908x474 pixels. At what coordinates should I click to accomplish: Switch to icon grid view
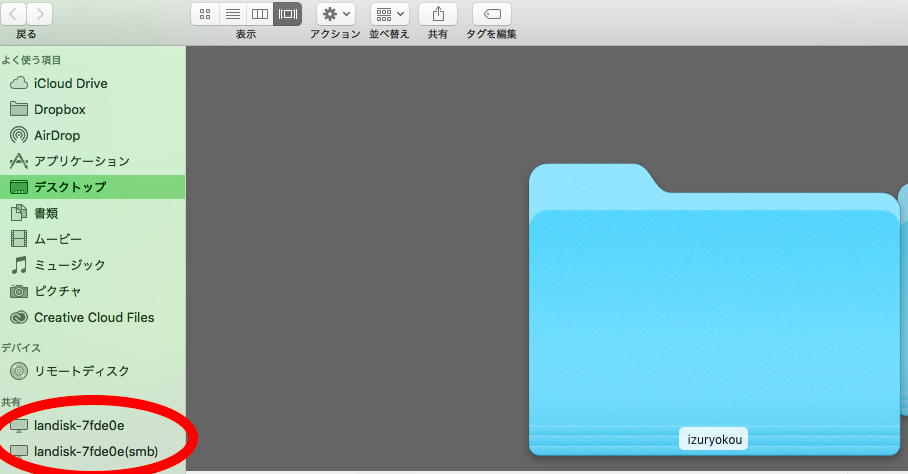click(205, 14)
